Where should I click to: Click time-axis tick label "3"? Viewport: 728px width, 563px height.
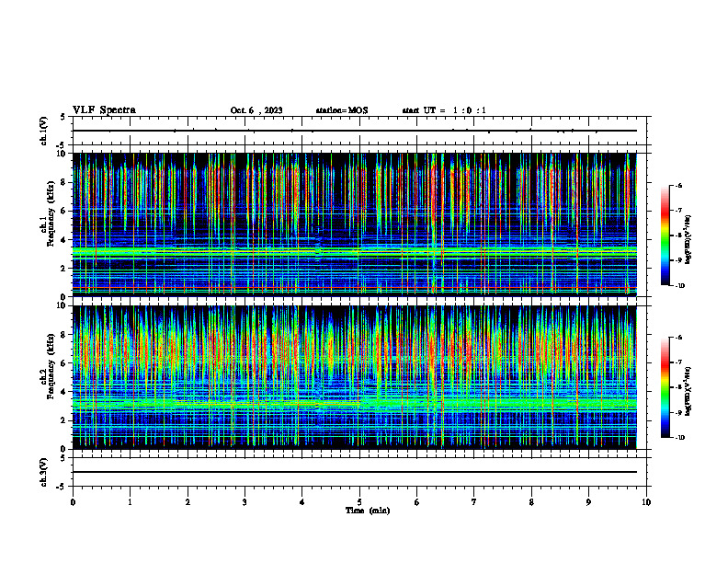click(x=245, y=502)
